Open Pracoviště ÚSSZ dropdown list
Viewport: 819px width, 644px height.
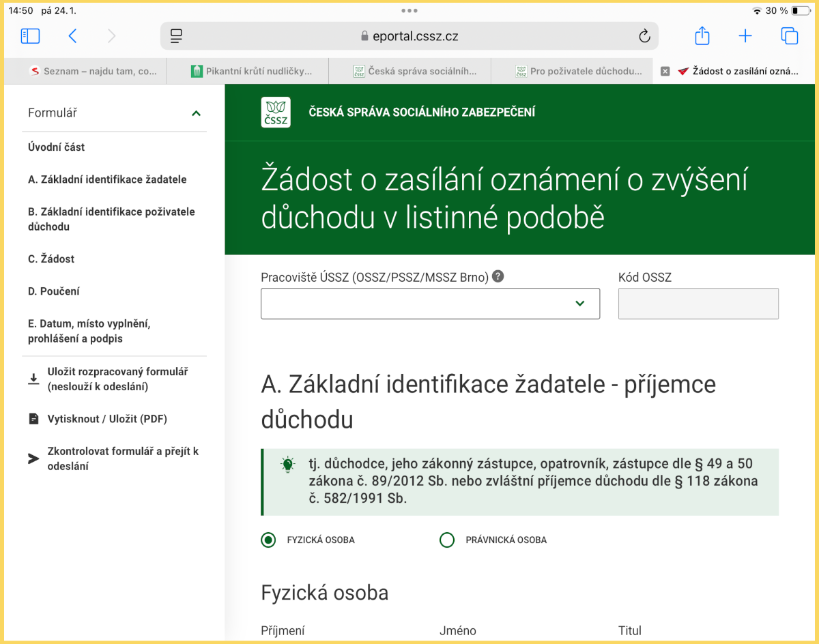click(430, 304)
